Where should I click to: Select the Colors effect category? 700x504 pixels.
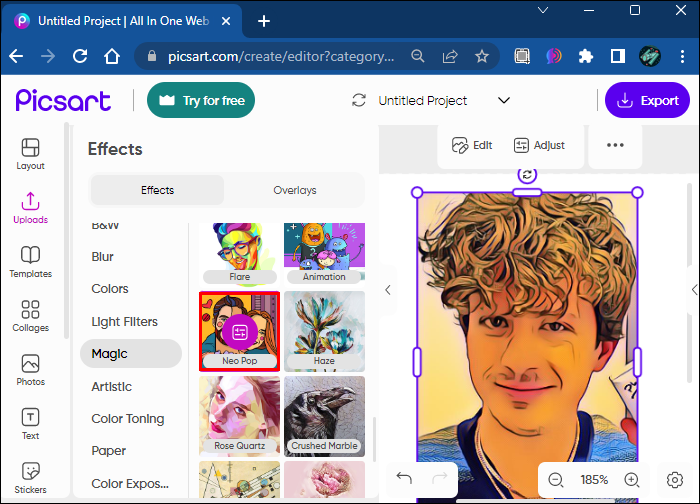(x=110, y=289)
